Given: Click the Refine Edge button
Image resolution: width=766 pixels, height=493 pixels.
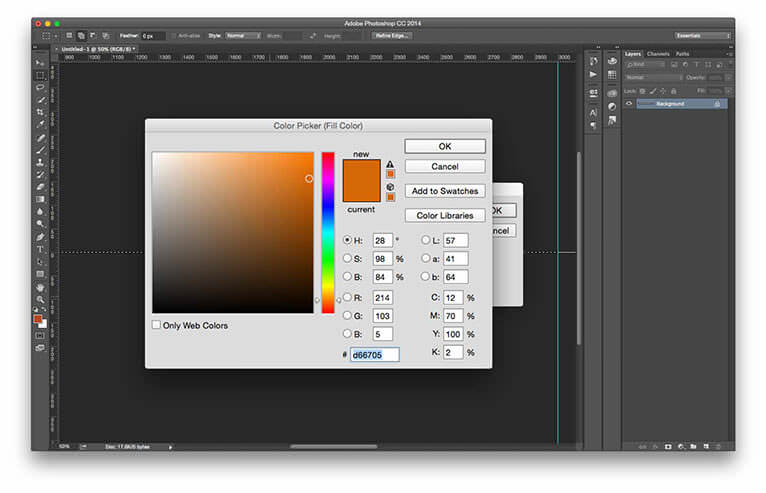Looking at the screenshot, I should point(392,36).
